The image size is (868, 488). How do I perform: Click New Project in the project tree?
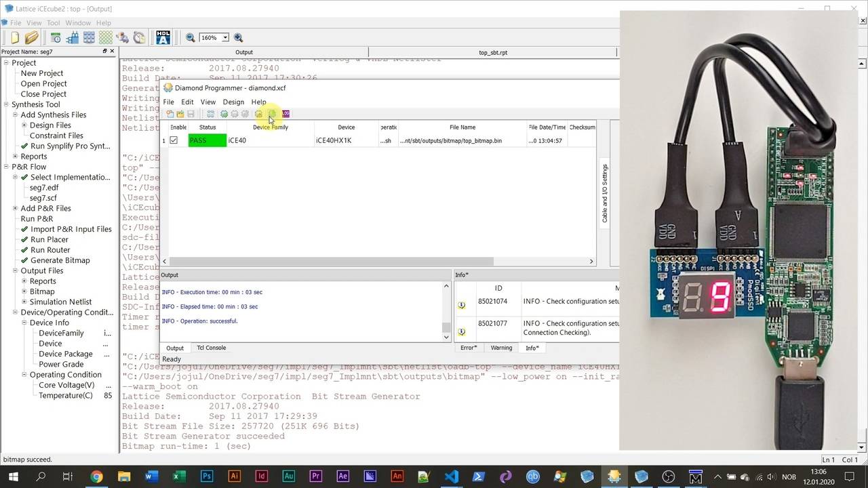pos(42,73)
